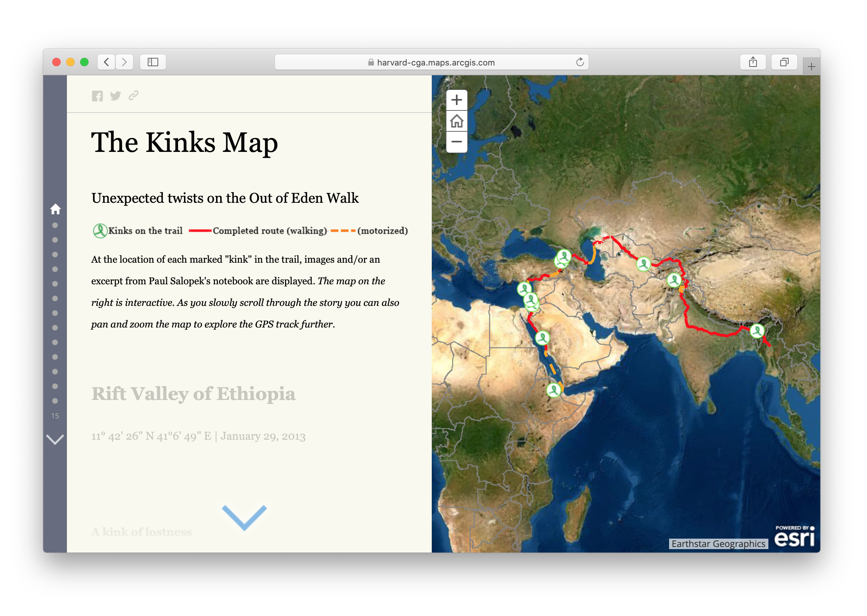Go back to previous page
This screenshot has height=616, width=867.
click(107, 62)
